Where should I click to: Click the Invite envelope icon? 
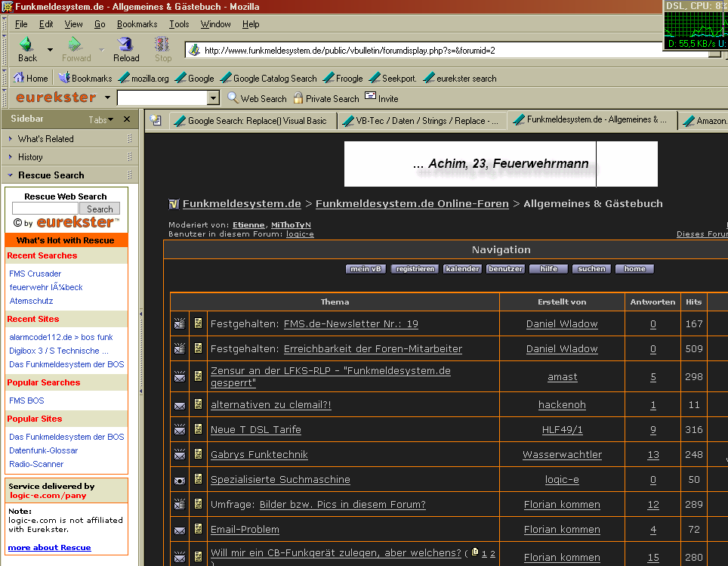(x=370, y=96)
